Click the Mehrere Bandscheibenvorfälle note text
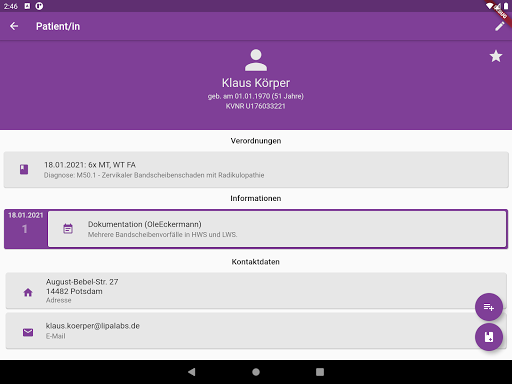Viewport: 512px width, 384px height. tap(162, 235)
